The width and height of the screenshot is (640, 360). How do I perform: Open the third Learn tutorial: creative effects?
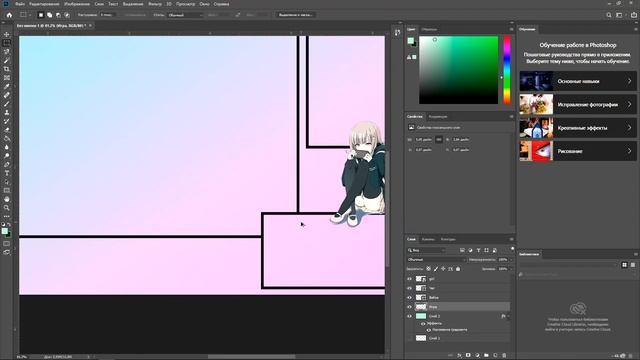coord(578,128)
